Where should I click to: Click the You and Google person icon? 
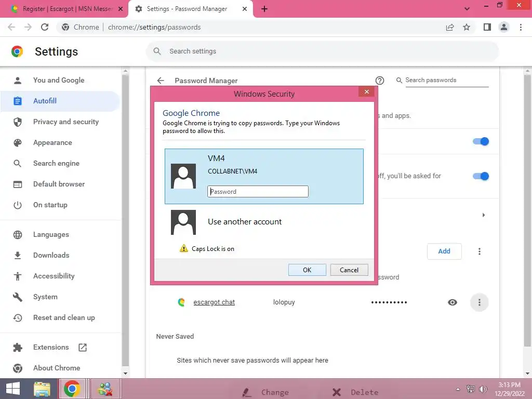(x=18, y=80)
